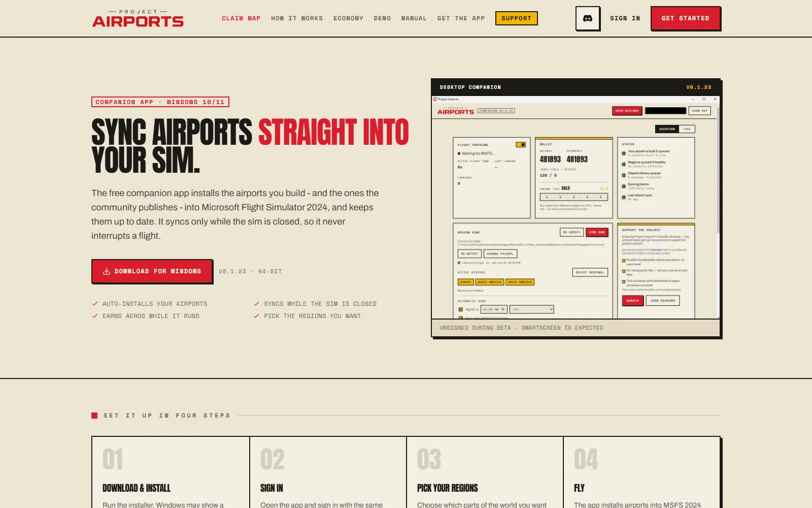
Task: Open the Claim Map nav item
Action: point(241,18)
